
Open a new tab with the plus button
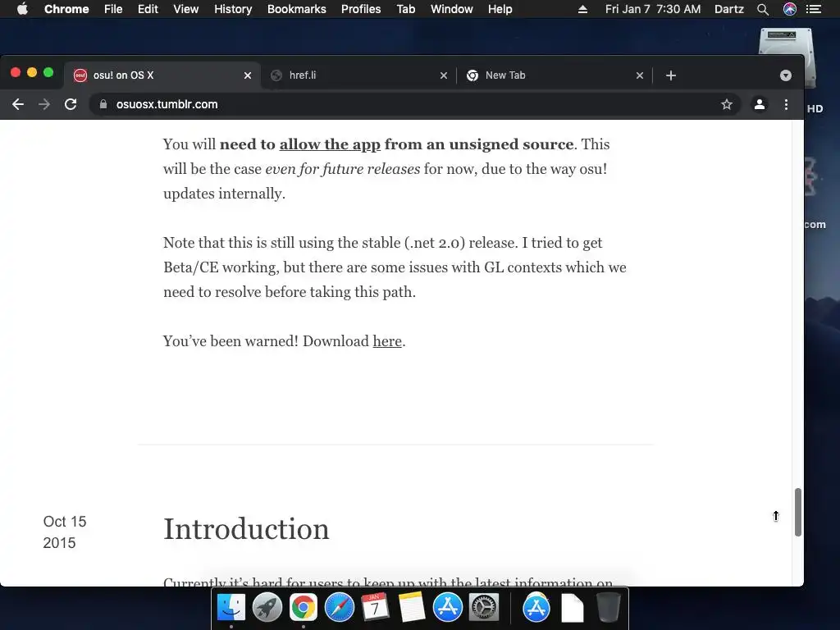click(x=671, y=75)
